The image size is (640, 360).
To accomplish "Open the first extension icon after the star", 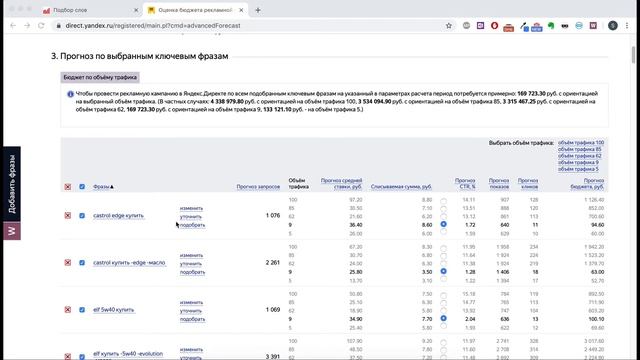I will coord(466,25).
